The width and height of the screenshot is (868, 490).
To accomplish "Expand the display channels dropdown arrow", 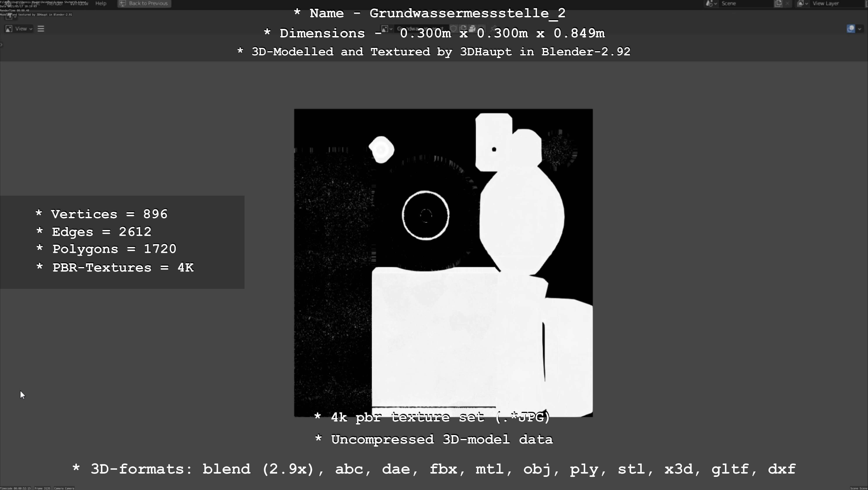I will coord(860,29).
